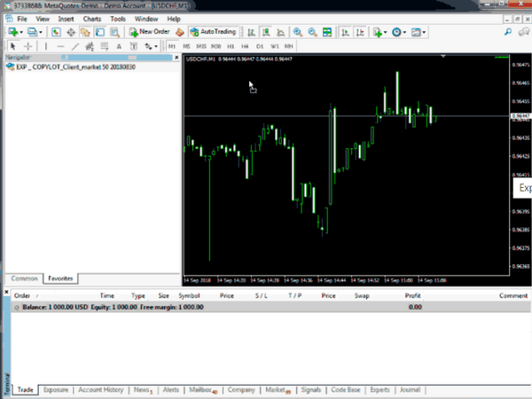Select the M1 timeframe button
532x399 pixels.
click(x=172, y=45)
